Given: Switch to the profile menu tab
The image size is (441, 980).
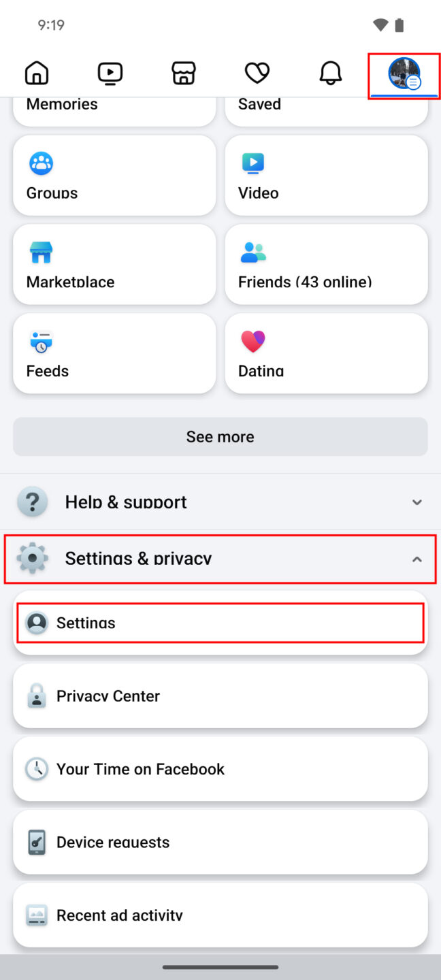Looking at the screenshot, I should pos(404,73).
